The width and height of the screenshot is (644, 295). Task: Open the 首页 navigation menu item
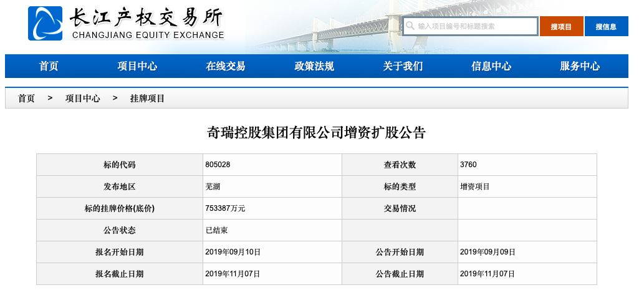(49, 66)
